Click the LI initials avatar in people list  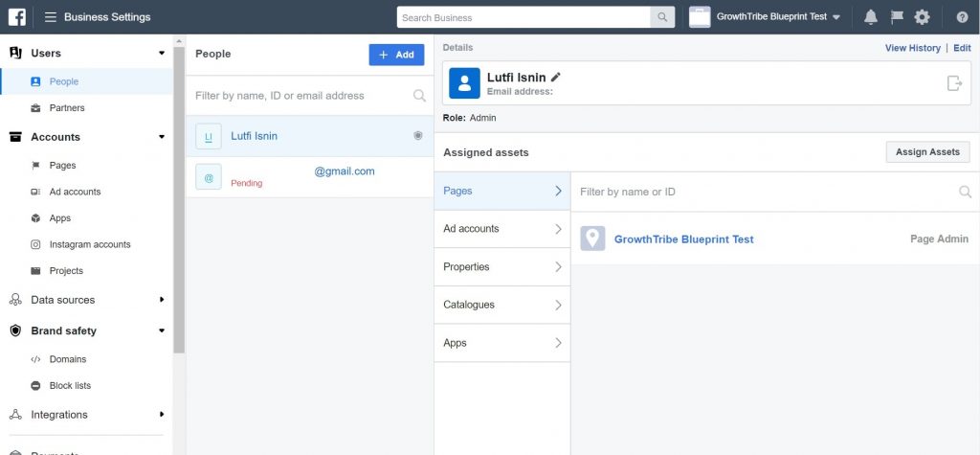click(x=209, y=136)
